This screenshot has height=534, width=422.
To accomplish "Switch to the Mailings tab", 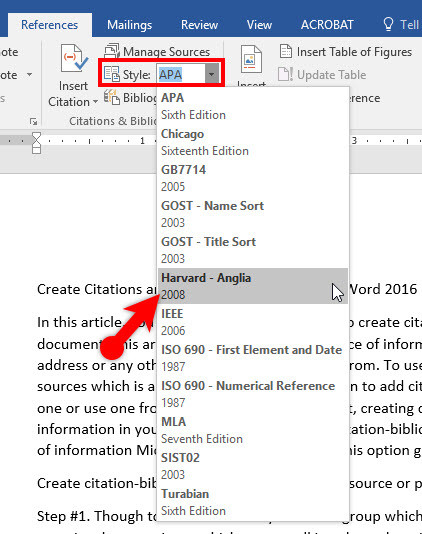I will [x=129, y=25].
